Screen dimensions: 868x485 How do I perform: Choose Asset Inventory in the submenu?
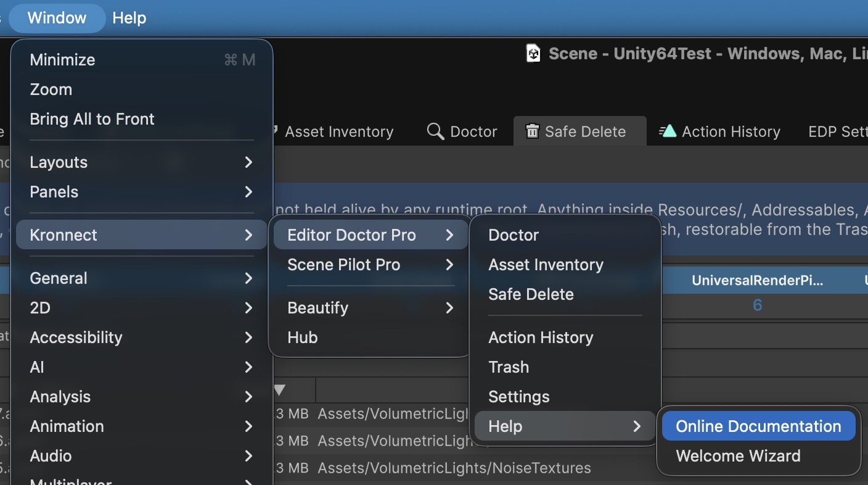(565, 265)
